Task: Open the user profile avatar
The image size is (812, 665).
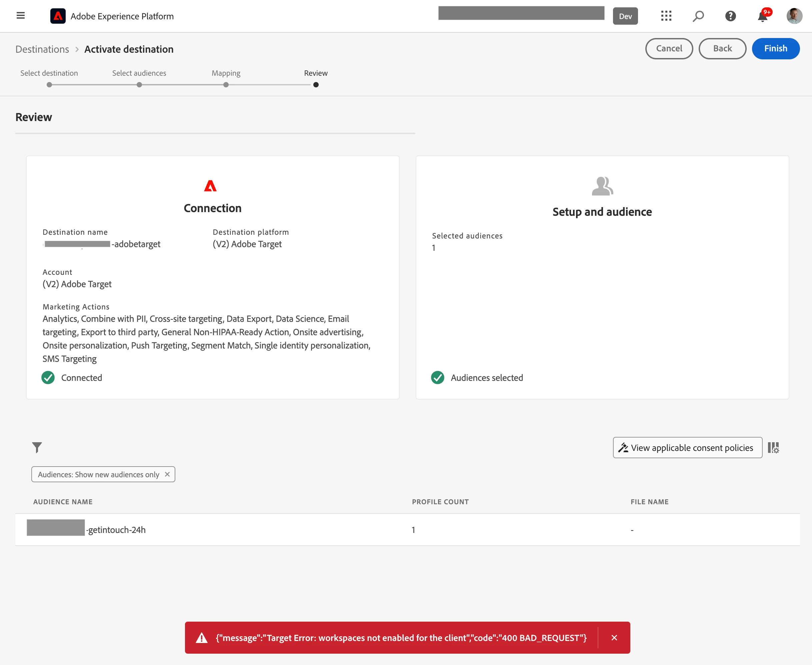Action: pos(794,16)
